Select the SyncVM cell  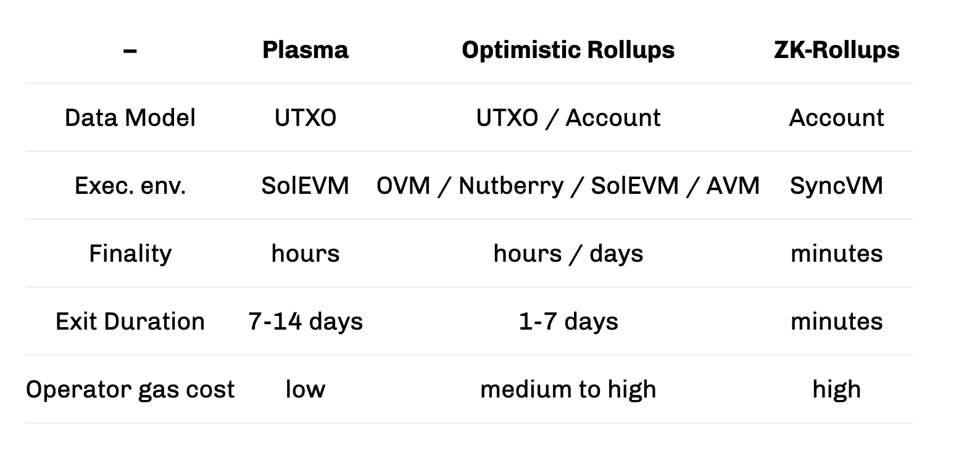click(836, 186)
